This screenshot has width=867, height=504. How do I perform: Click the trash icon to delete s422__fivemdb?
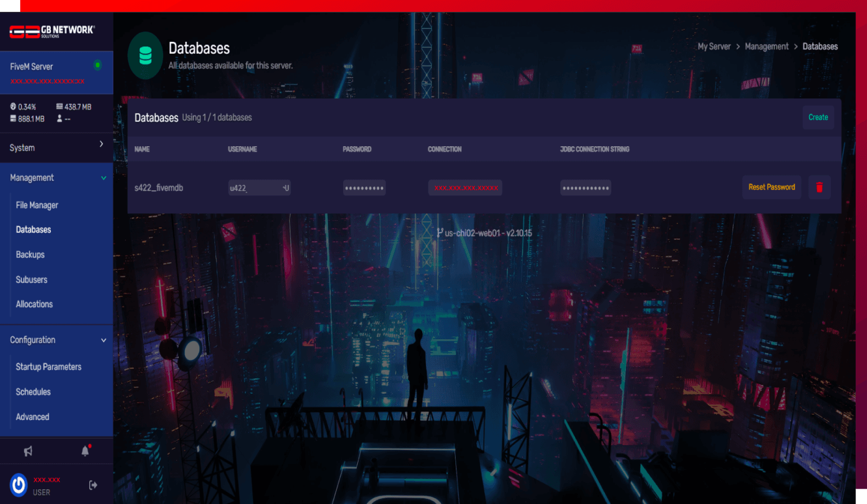[819, 187]
